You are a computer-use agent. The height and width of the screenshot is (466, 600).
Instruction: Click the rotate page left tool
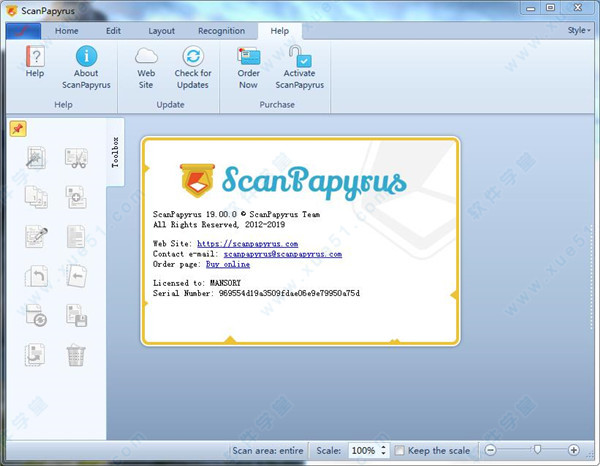click(36, 275)
